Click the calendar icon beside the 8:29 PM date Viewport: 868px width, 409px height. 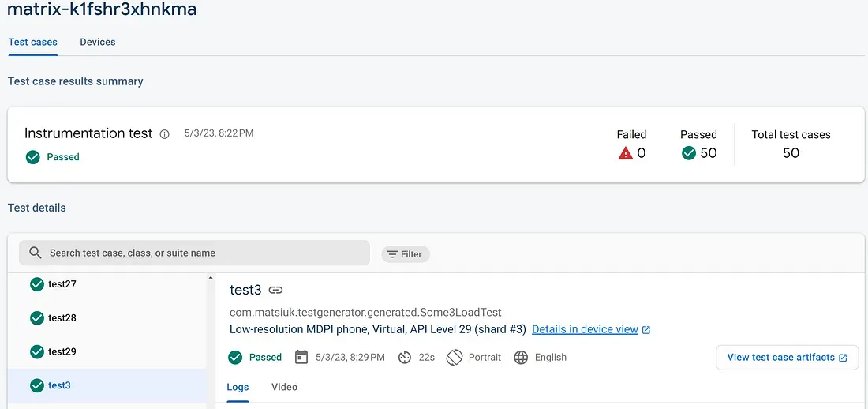click(301, 357)
